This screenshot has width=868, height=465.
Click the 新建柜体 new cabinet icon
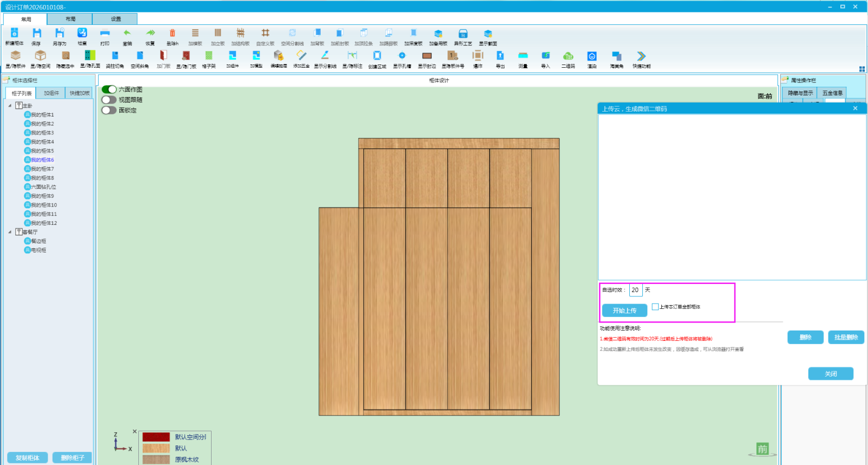pyautogui.click(x=15, y=34)
